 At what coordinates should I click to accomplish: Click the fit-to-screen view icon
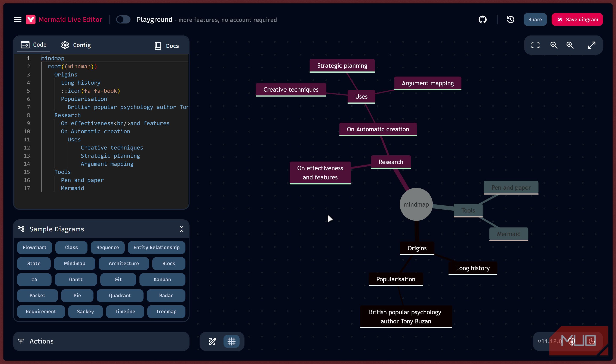pos(535,45)
